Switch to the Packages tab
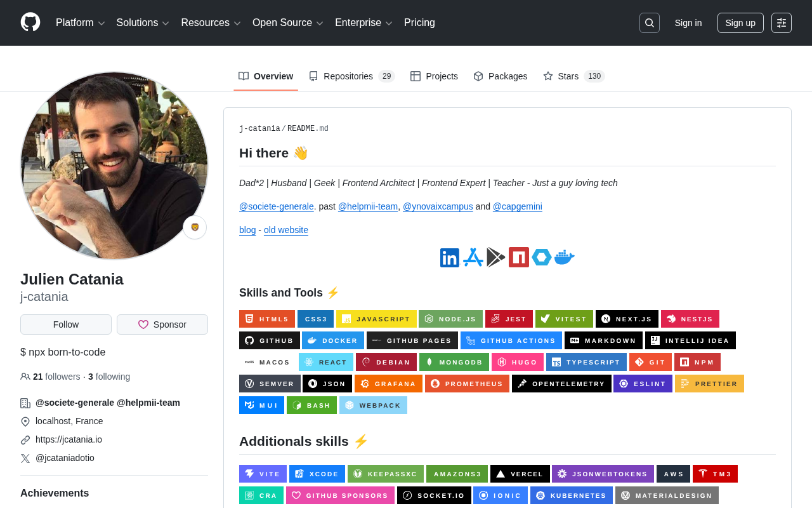Screen dimensions: 812x508 tap(501, 76)
